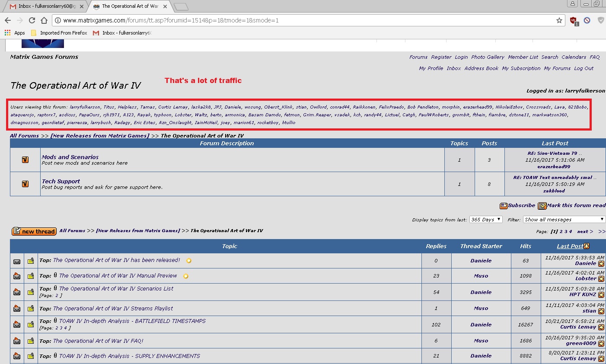The image size is (606, 364).
Task: Open All Forums breadcrumb link at top
Action: (25, 136)
